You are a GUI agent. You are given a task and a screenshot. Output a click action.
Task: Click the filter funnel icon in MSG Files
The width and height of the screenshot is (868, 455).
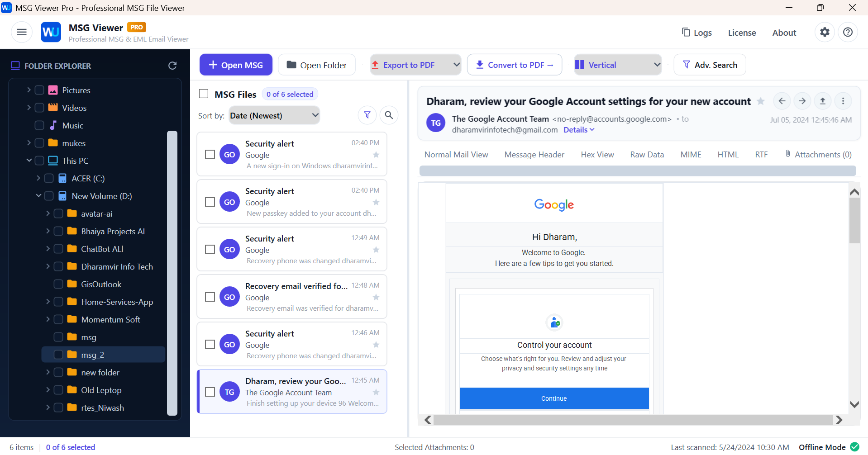tap(367, 115)
